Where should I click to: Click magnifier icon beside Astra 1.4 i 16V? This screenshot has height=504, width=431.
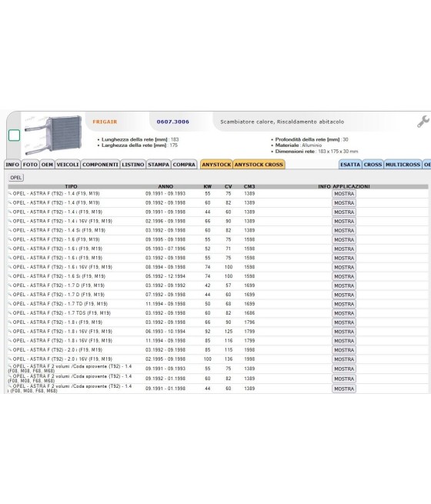pos(10,221)
